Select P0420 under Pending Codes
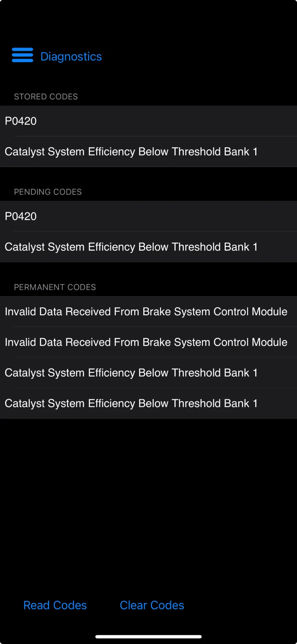The height and width of the screenshot is (644, 297). 148,216
